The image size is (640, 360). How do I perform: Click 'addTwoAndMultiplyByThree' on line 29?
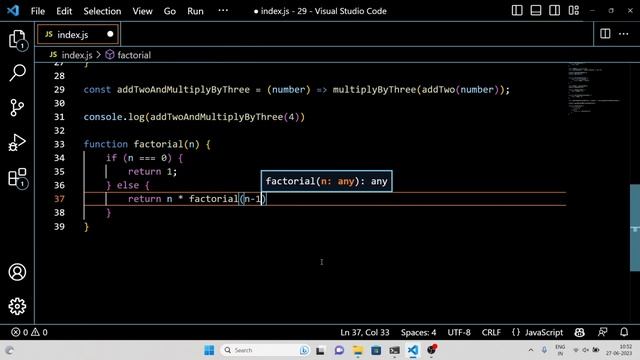183,89
